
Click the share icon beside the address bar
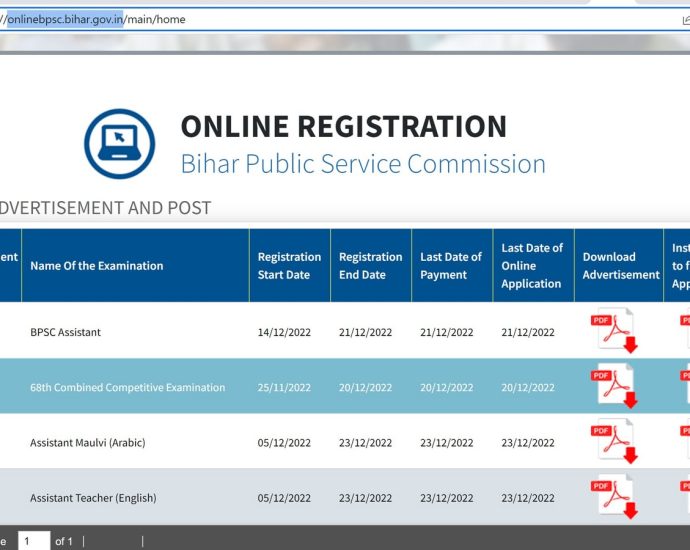(x=685, y=19)
